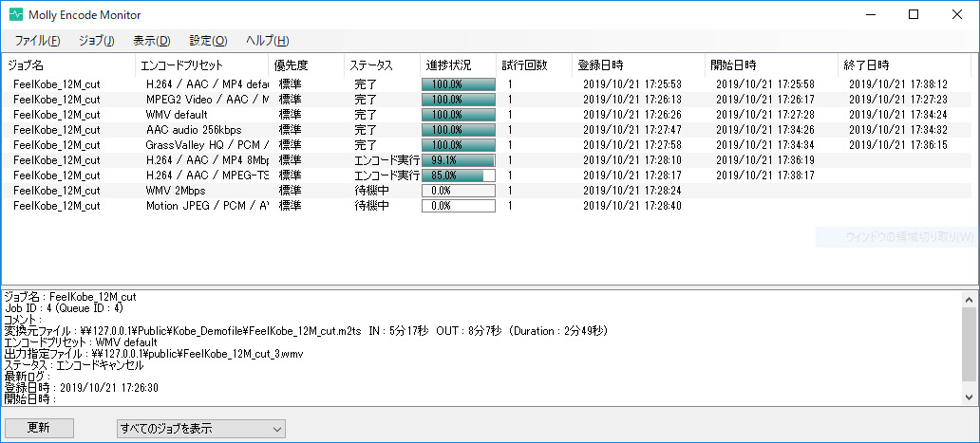The height and width of the screenshot is (443, 980).
Task: Click the 85.0% progress bar
Action: click(x=458, y=175)
